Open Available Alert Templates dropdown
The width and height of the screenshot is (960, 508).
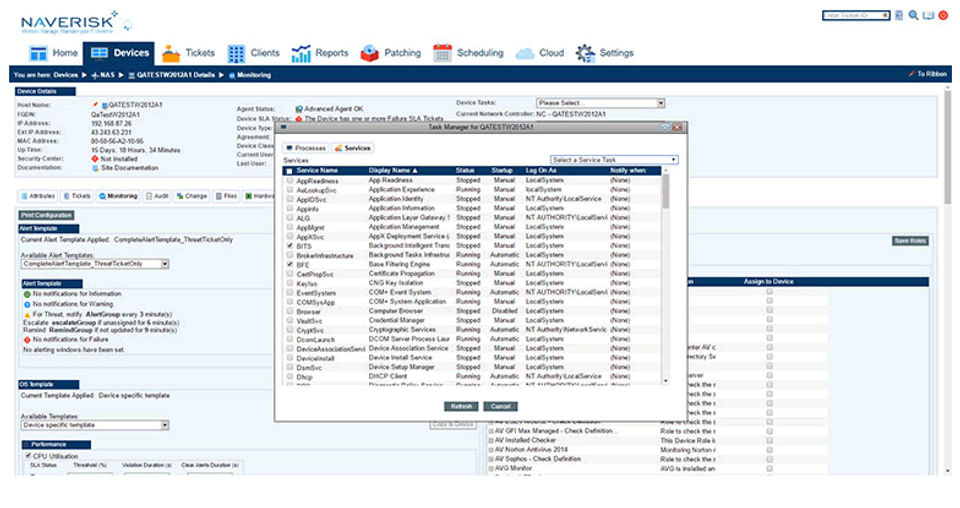coord(95,264)
